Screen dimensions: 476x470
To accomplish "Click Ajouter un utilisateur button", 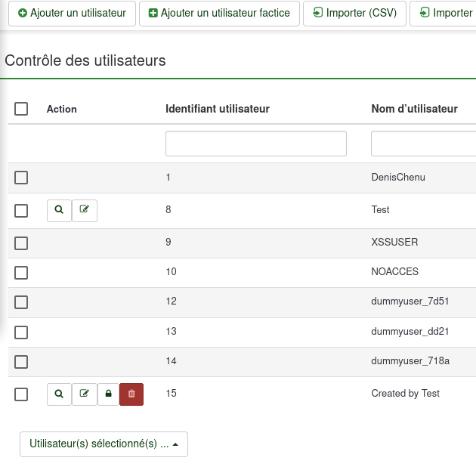I will [72, 14].
